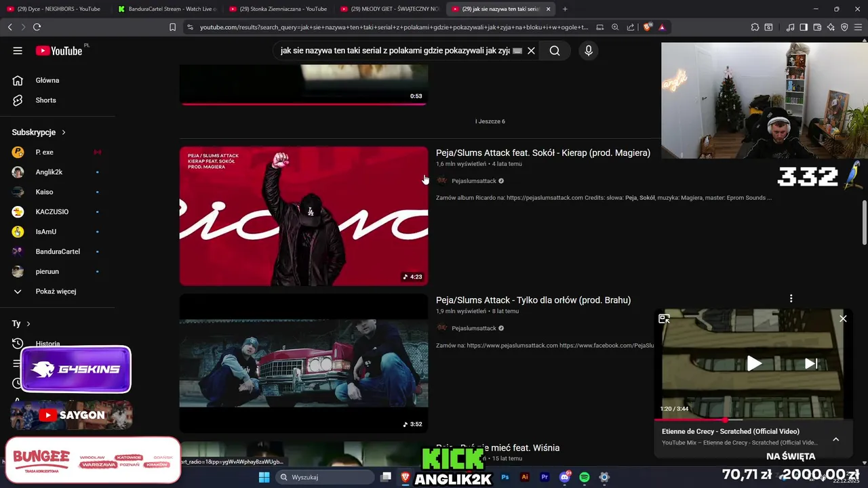Open the Brave VPN shield icon
This screenshot has width=868, height=488.
click(844, 27)
